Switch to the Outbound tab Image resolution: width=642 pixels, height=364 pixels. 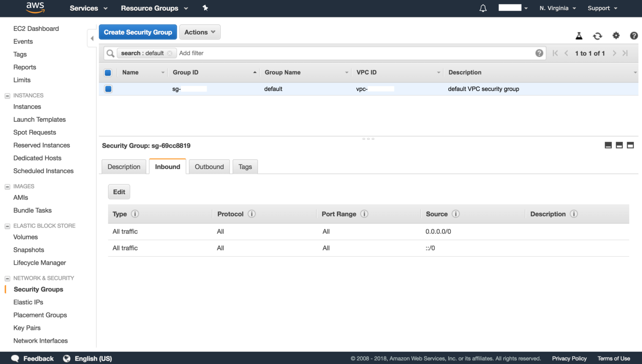pos(209,167)
